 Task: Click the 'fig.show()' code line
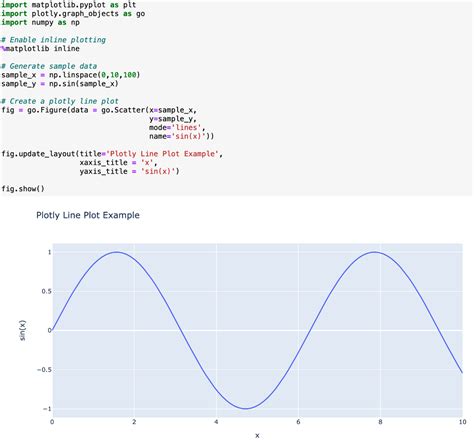click(23, 189)
